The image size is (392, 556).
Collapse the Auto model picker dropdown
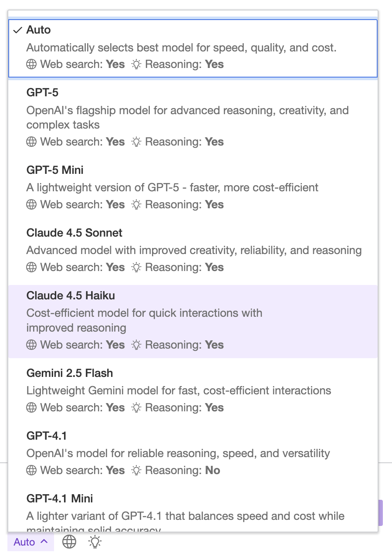click(x=30, y=542)
